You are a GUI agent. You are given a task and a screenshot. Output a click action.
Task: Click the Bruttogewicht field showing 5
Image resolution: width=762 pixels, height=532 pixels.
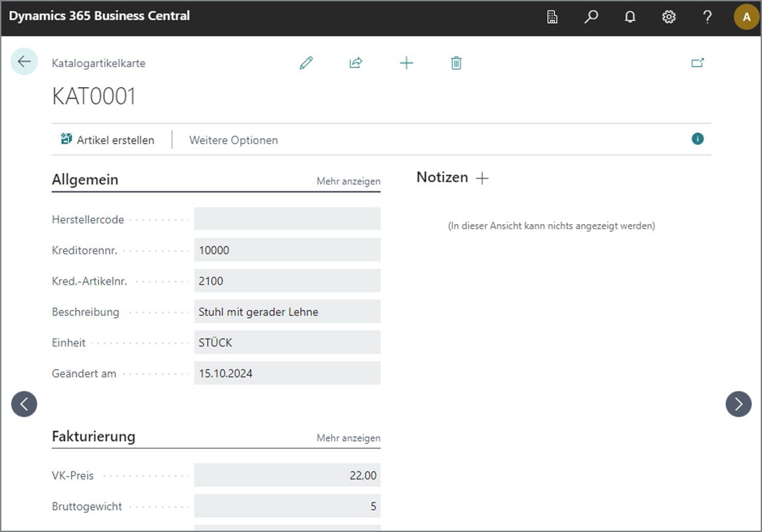(287, 506)
